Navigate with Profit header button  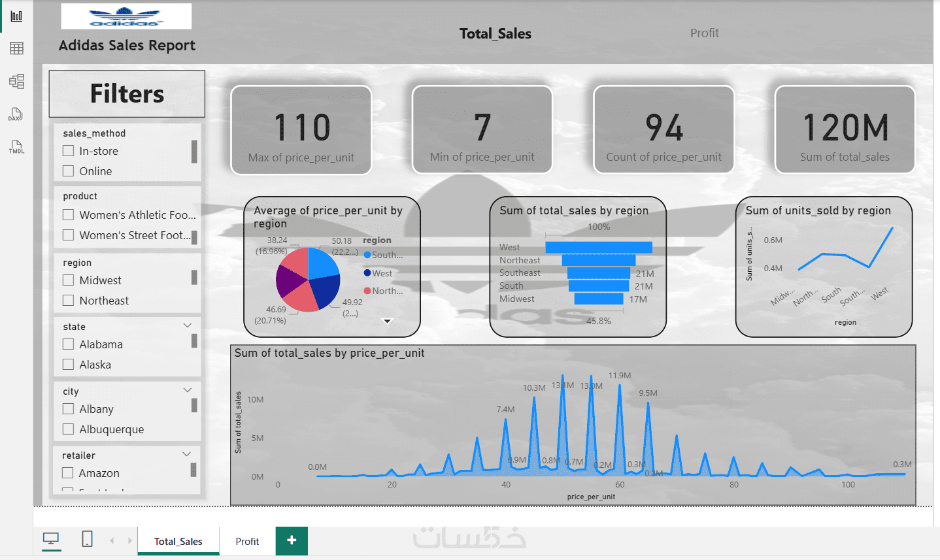click(704, 33)
